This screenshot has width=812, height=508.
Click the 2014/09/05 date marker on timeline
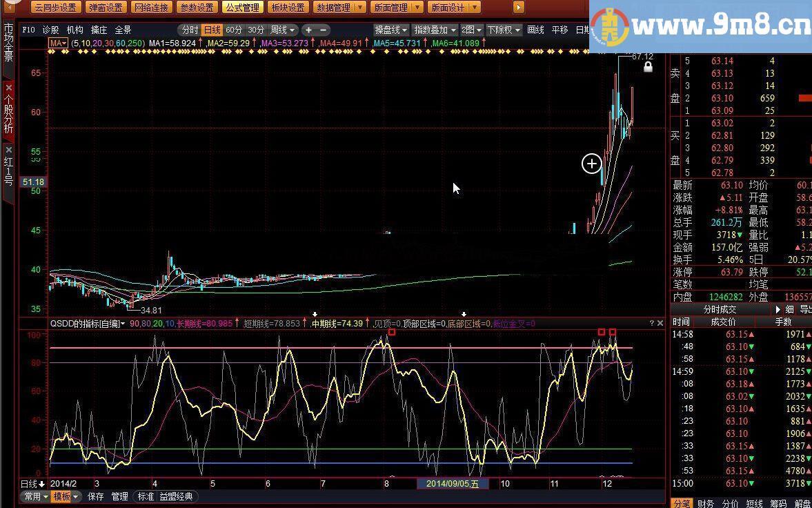coord(453,484)
